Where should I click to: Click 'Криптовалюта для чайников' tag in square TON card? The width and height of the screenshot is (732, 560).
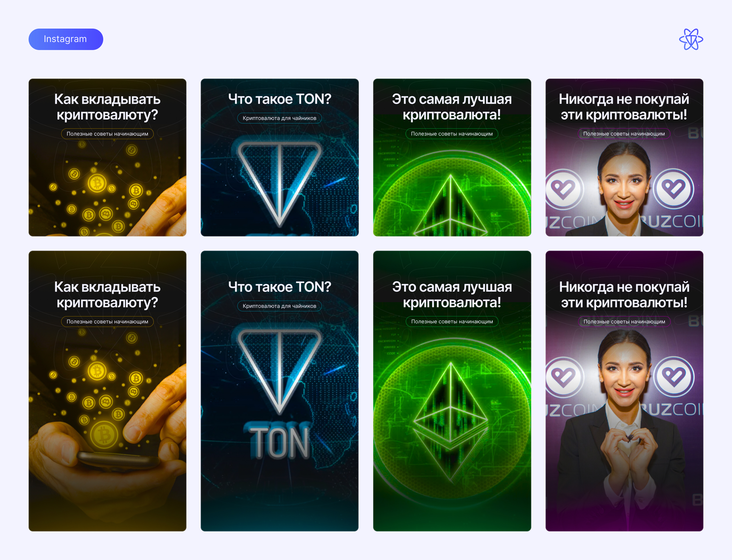tap(279, 118)
